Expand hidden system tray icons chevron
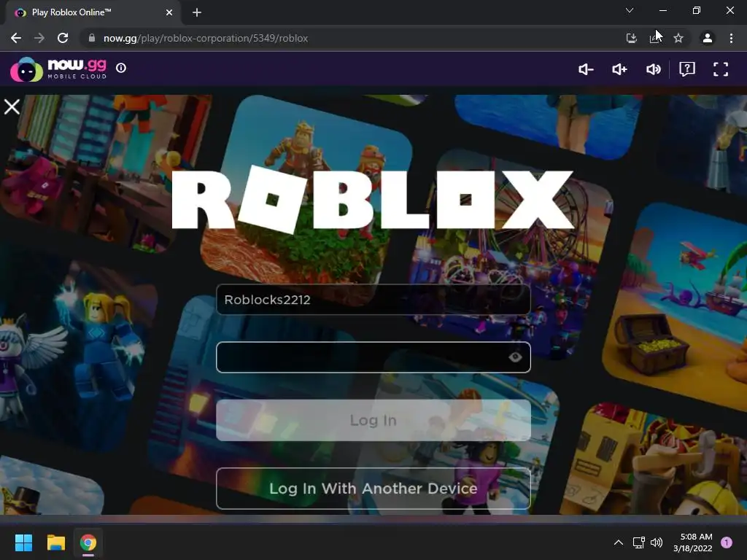The width and height of the screenshot is (747, 560). coord(619,542)
